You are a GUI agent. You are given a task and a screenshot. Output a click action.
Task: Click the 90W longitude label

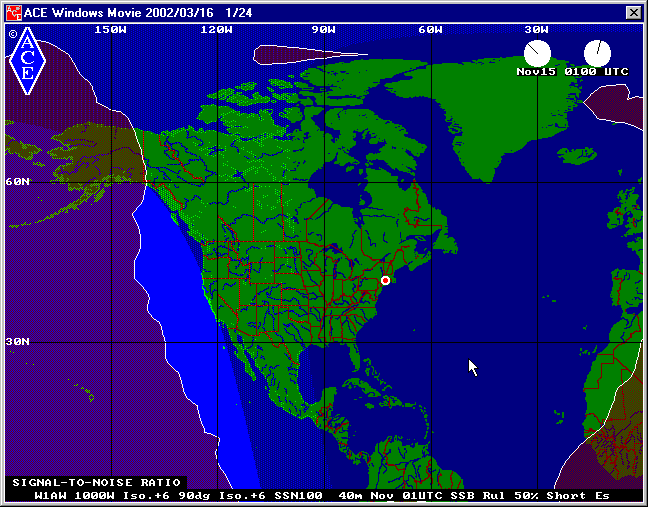click(323, 30)
